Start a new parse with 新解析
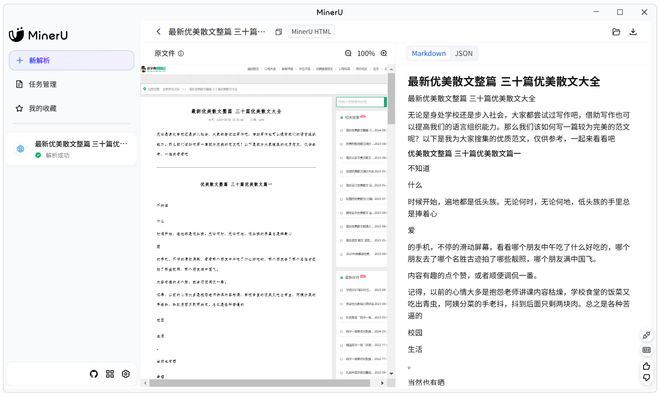This screenshot has height=396, width=660. (71, 60)
